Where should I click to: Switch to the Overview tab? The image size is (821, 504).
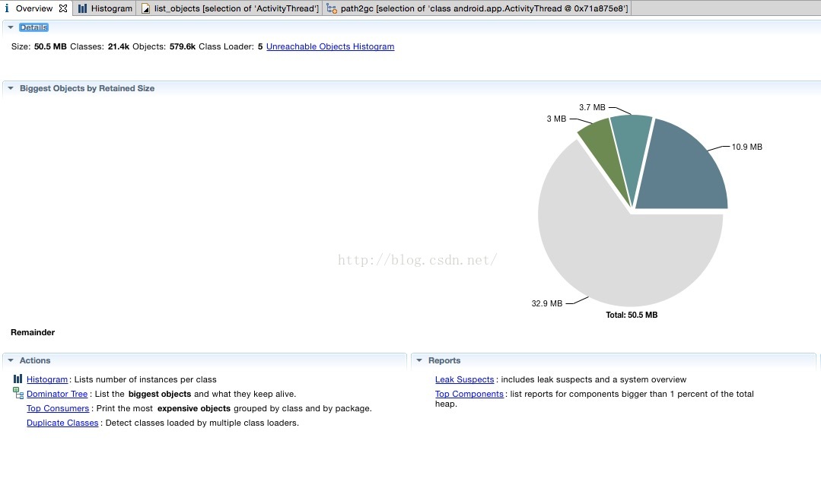[x=34, y=8]
